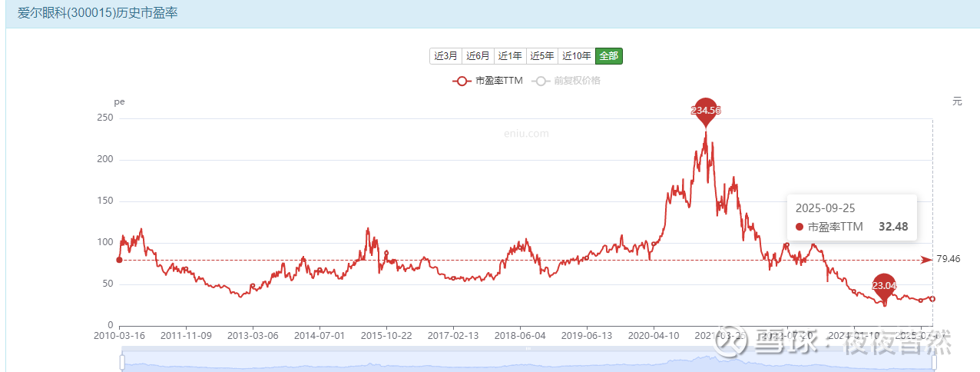The width and height of the screenshot is (980, 372).
Task: Click the 2017-02-13 x-axis date label
Action: 453,336
